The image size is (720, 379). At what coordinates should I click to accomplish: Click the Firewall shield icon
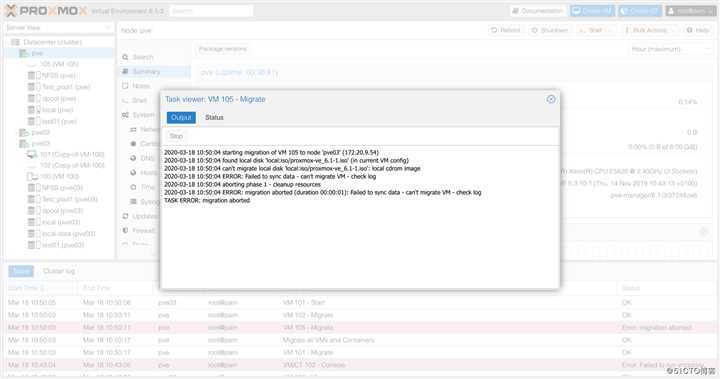click(125, 231)
